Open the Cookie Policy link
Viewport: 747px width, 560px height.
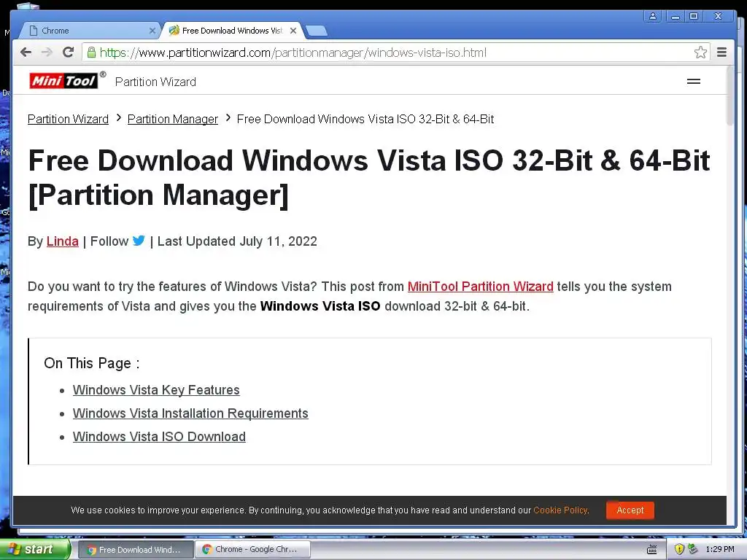coord(560,510)
